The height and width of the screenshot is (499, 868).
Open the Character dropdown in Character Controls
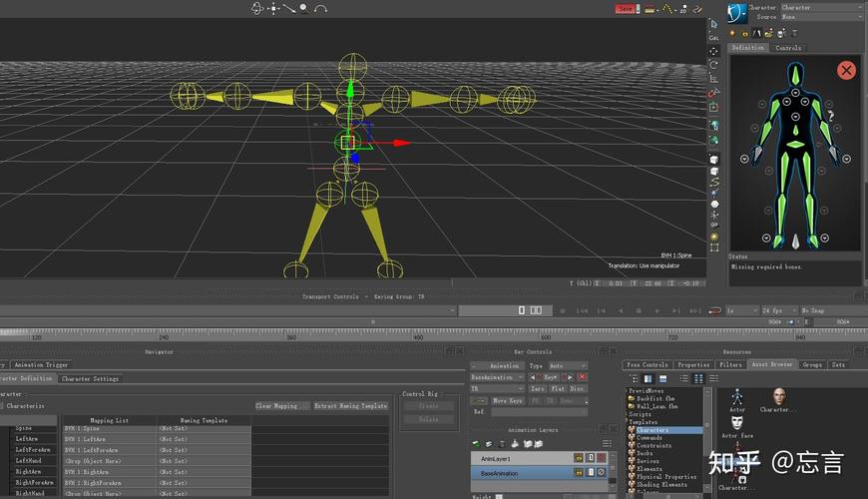[x=821, y=7]
